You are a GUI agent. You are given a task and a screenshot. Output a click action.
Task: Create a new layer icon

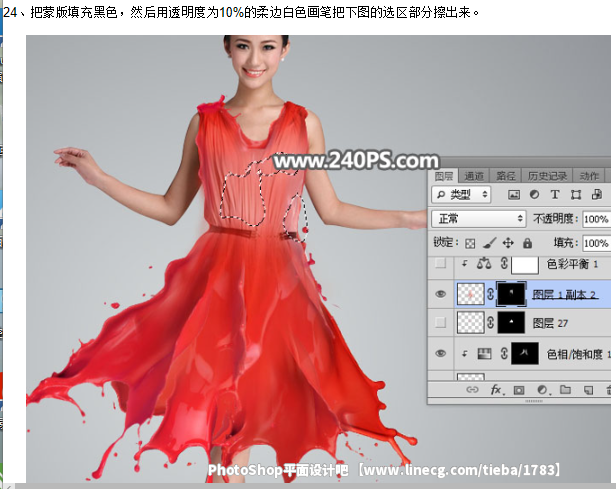click(x=588, y=390)
